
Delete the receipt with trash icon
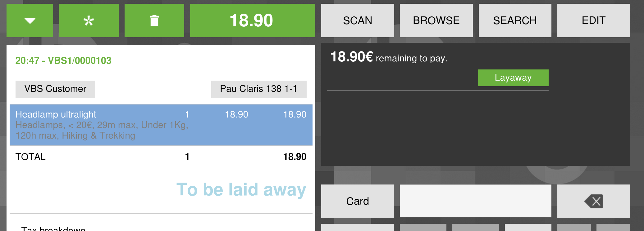154,20
